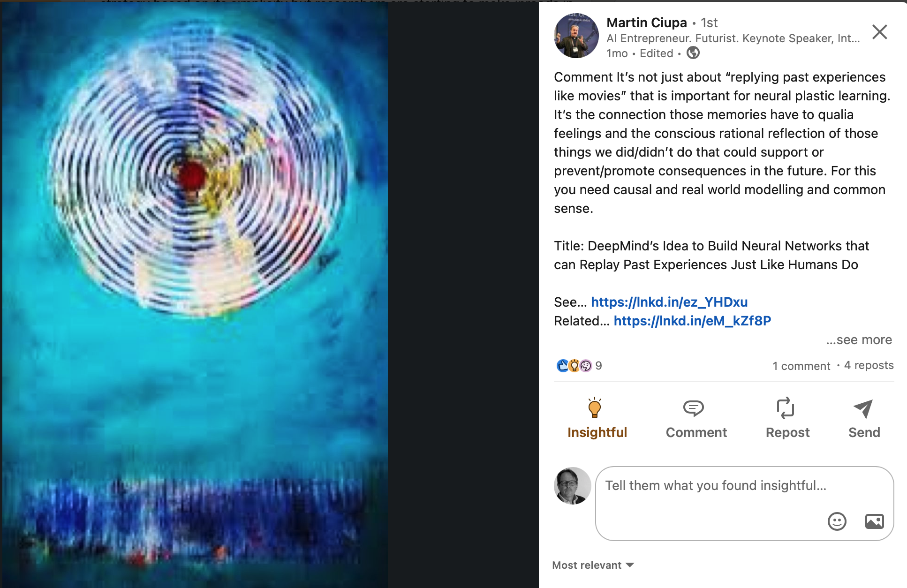Image resolution: width=907 pixels, height=588 pixels.
Task: Click Martin Ciupa's profile photo
Action: pyautogui.click(x=576, y=36)
